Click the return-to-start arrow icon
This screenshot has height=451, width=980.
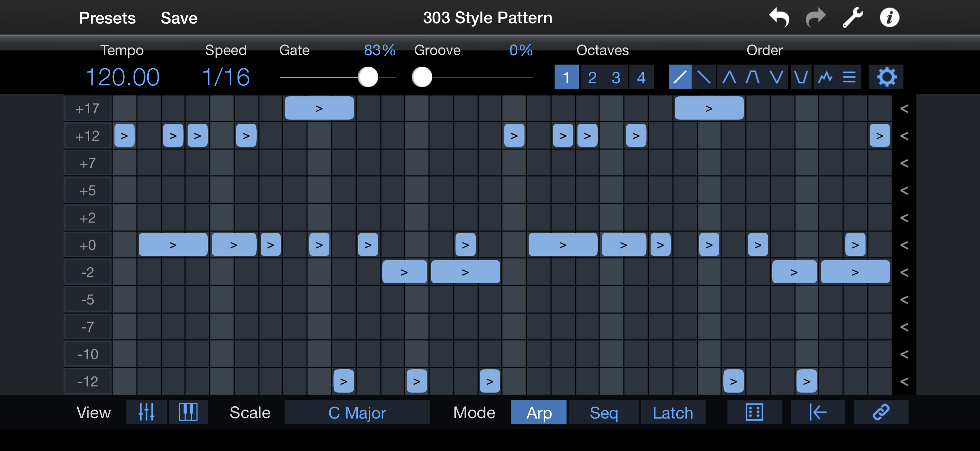click(818, 412)
